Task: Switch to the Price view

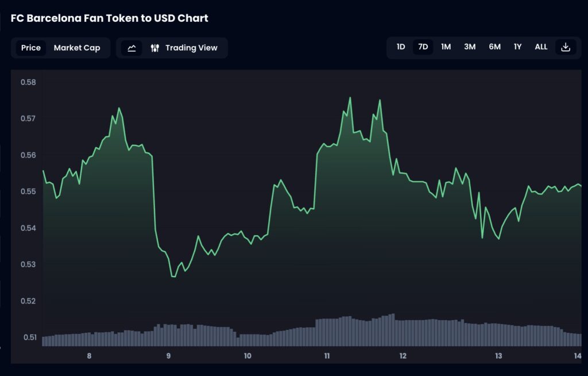Action: [x=31, y=48]
